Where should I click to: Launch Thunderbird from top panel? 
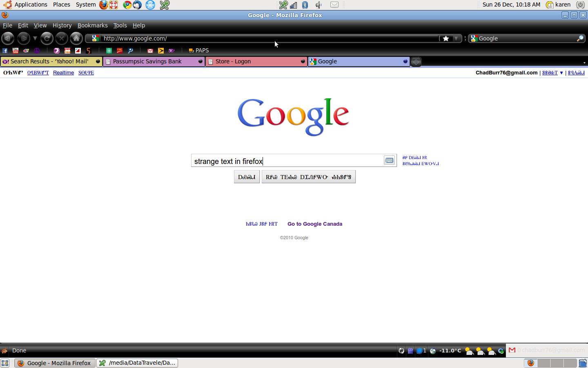pos(137,5)
